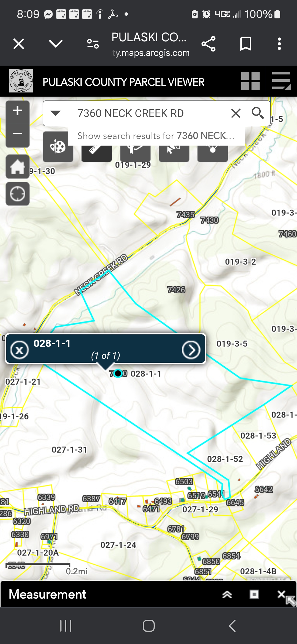Collapse the browser tab with chevron
The height and width of the screenshot is (644, 297).
pos(56,44)
